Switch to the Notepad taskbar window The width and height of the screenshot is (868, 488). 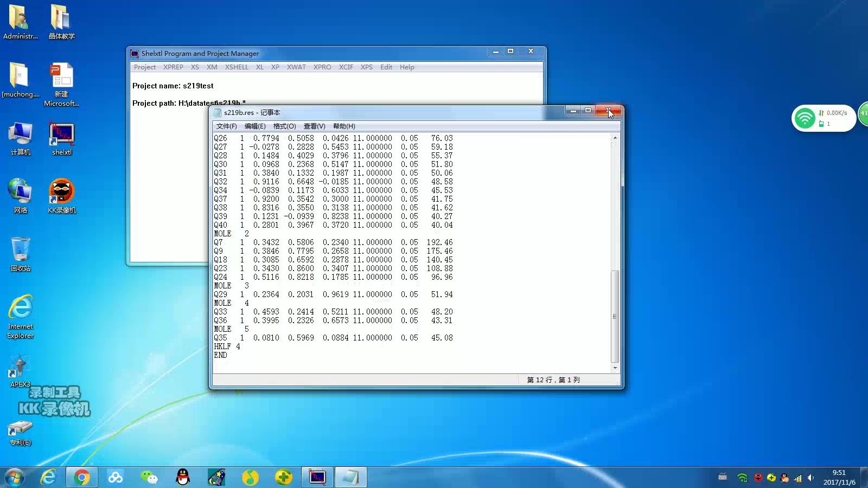pyautogui.click(x=351, y=477)
